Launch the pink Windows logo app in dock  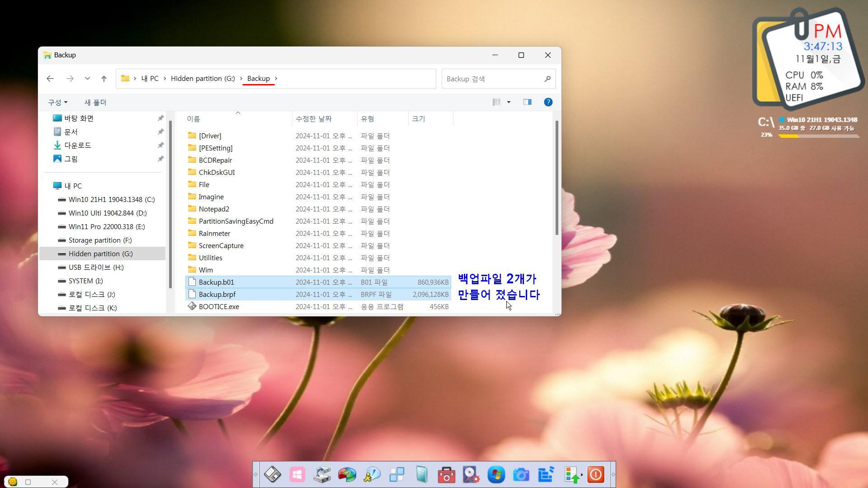(x=297, y=474)
